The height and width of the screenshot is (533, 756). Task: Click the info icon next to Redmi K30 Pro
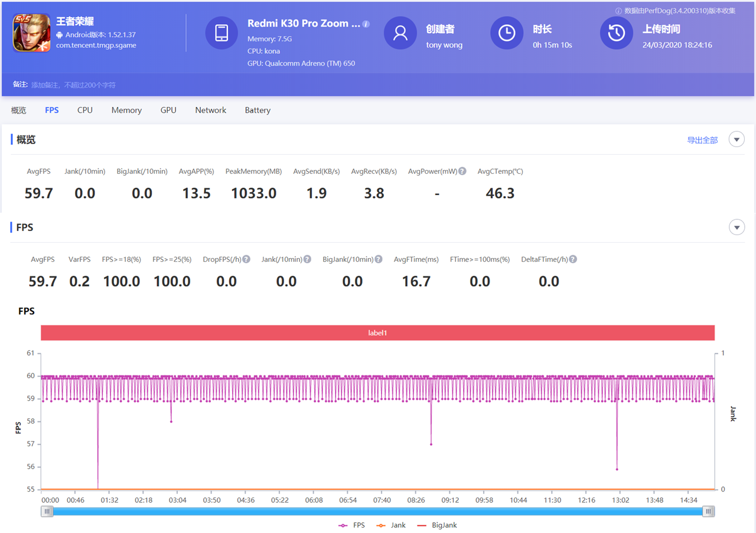[366, 24]
